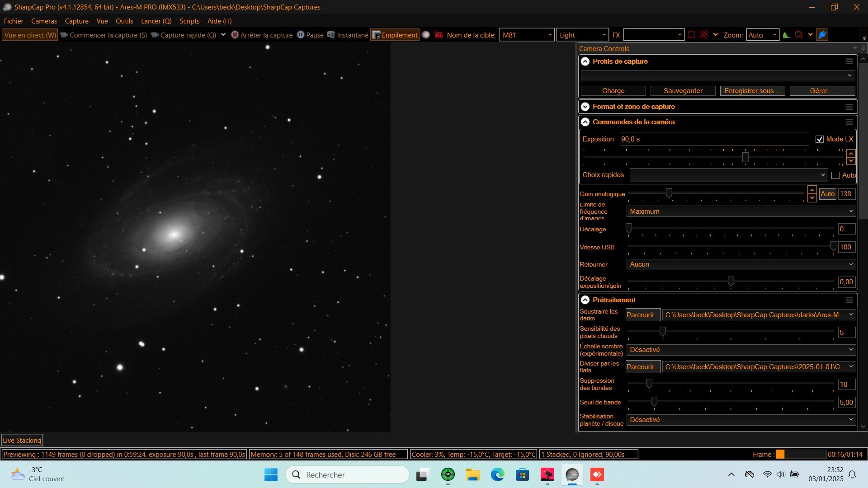
Task: Click the SharpCap taskbar icon
Action: click(572, 475)
